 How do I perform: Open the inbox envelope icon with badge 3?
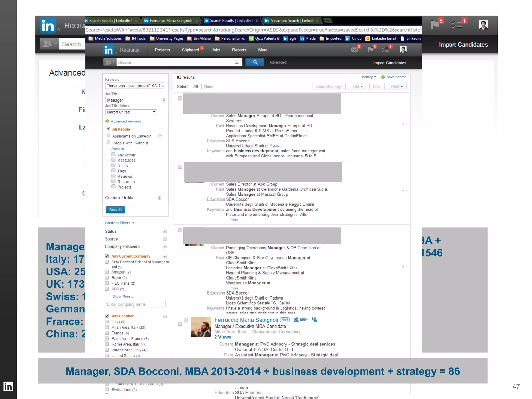[355, 49]
